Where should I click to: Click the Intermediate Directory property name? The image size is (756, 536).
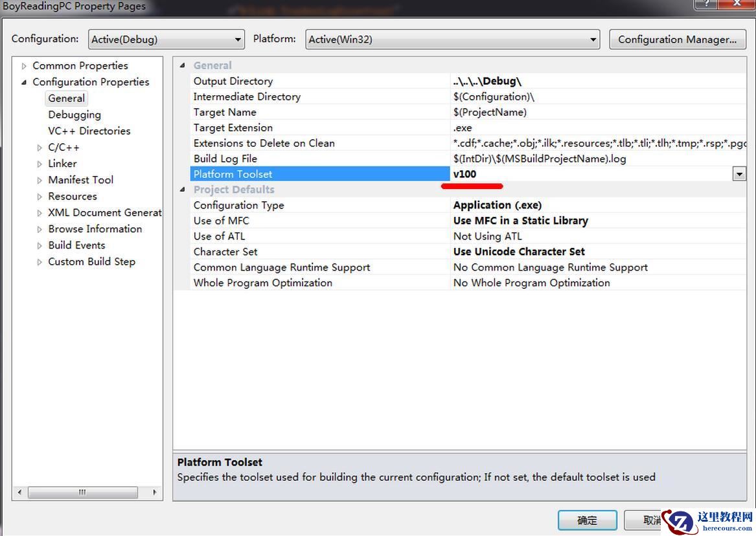tap(247, 97)
